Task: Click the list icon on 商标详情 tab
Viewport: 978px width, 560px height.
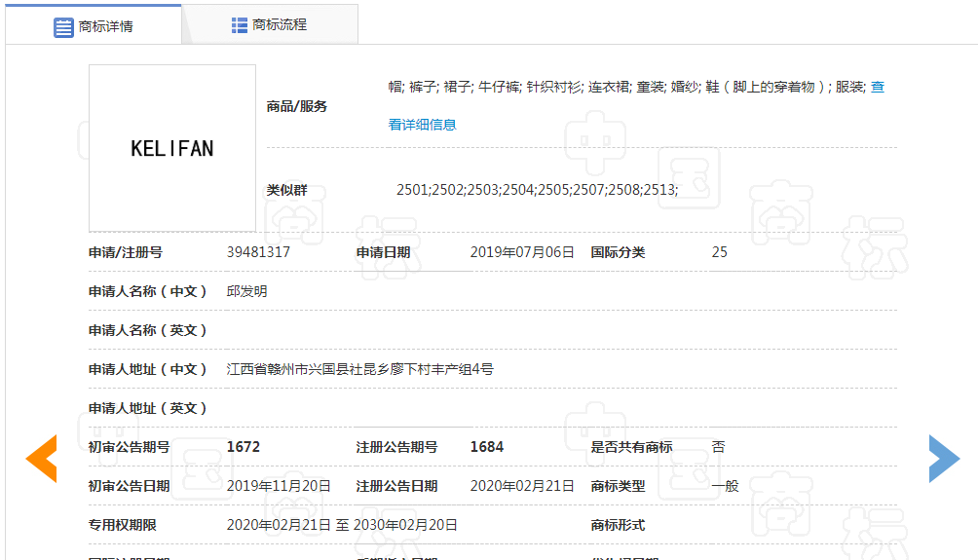Action: (x=63, y=27)
